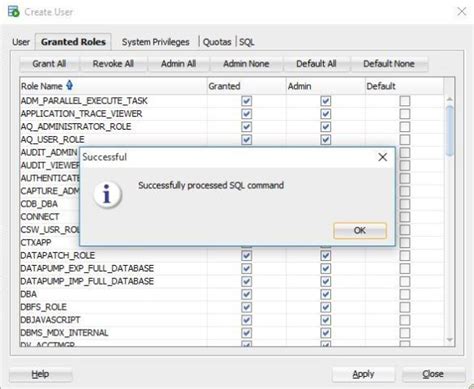Select the Granted Roles tab
This screenshot has width=474, height=389.
(x=73, y=42)
